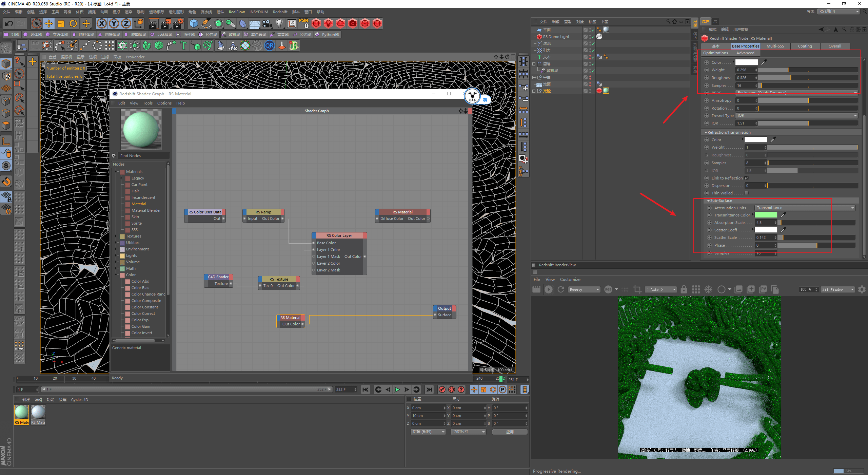Open the Redshift menu in menu bar

(x=280, y=12)
